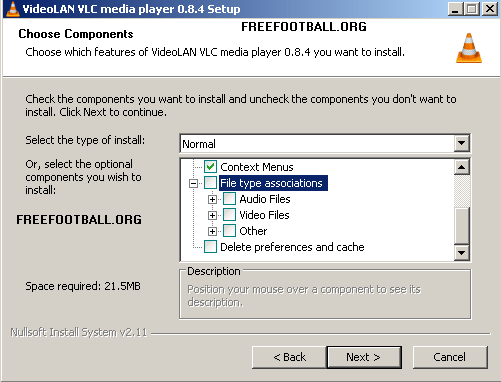The width and height of the screenshot is (501, 382).
Task: Go to the next setup step
Action: [364, 357]
